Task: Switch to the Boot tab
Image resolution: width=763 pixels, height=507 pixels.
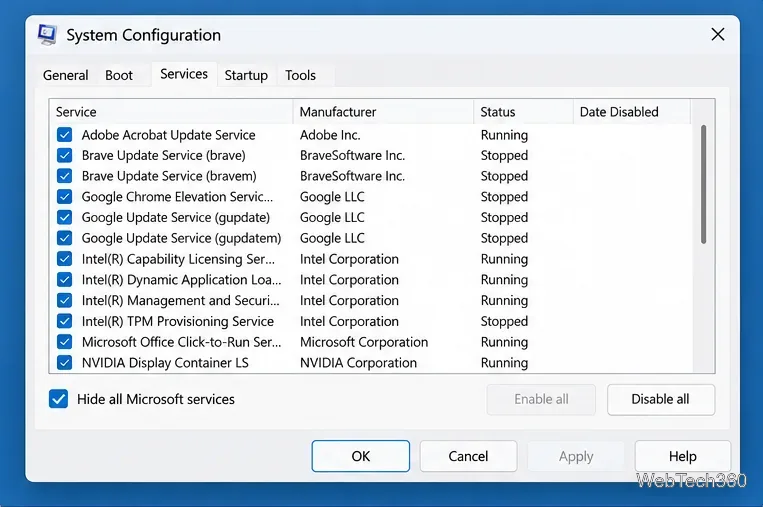Action: [119, 75]
